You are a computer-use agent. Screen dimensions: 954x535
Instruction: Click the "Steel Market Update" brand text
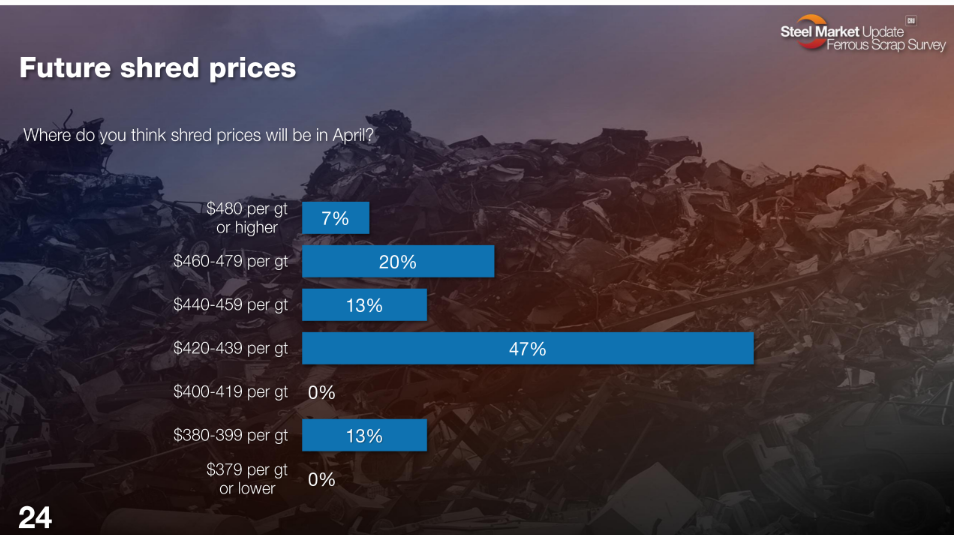point(840,32)
